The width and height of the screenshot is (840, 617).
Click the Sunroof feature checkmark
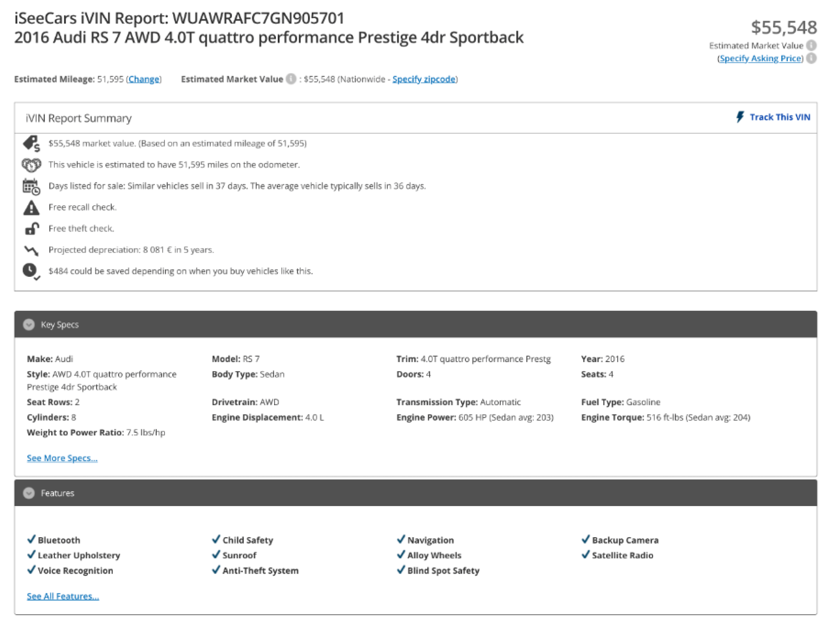click(x=216, y=555)
